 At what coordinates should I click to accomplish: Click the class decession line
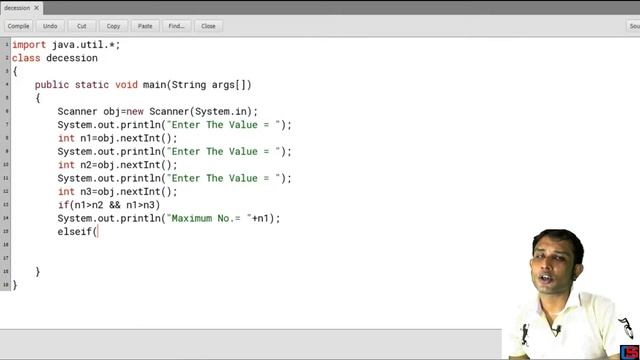click(55, 58)
